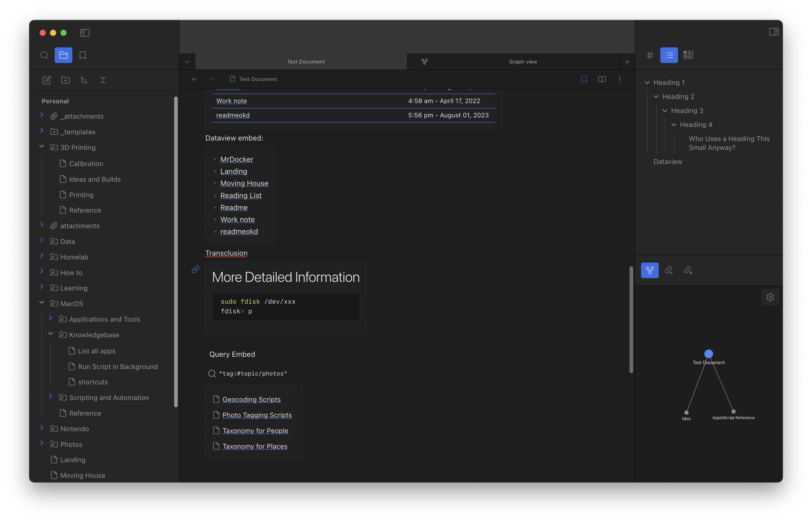Screen dimensions: 812x521
Task: Open the tab list dropdown
Action: [187, 62]
